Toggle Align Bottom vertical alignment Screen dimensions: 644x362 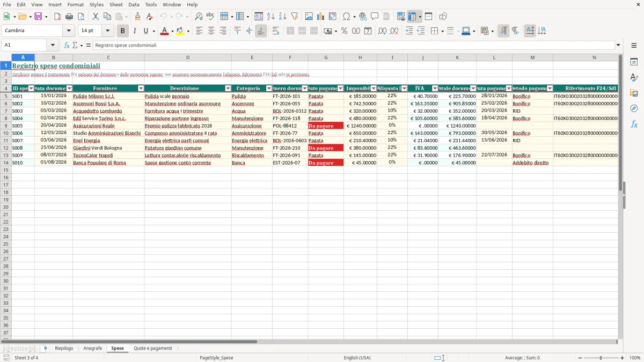click(261, 31)
